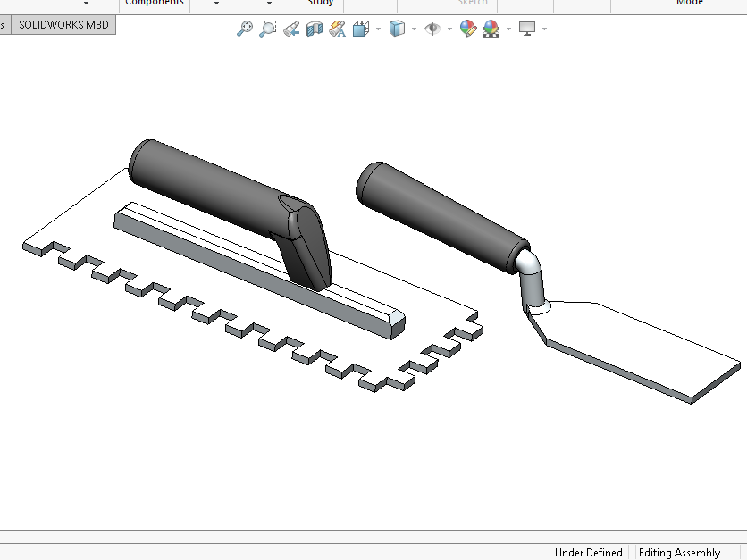Toggle the Hide/Show Items eye icon

point(432,29)
